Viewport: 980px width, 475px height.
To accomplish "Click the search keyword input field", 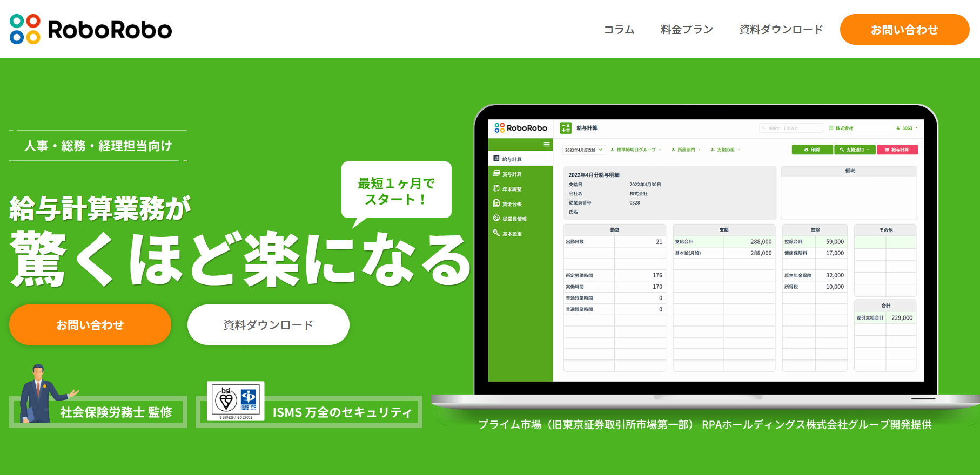I will point(791,128).
